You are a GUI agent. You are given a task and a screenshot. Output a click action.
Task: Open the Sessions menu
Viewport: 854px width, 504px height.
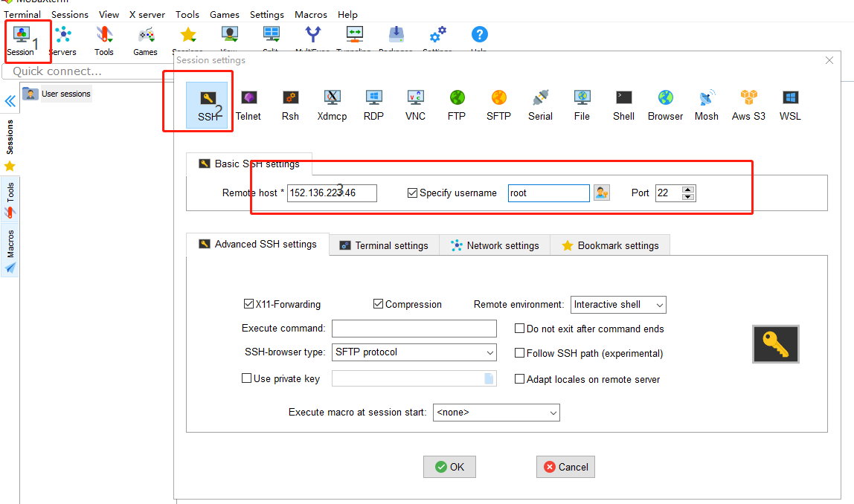pos(70,15)
